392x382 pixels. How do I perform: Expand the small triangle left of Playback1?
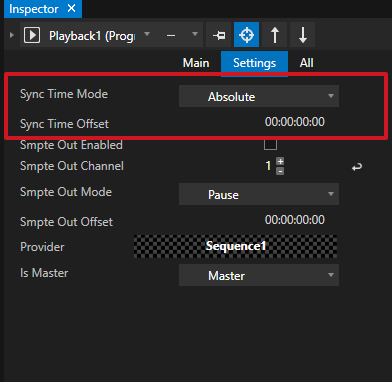(x=12, y=35)
